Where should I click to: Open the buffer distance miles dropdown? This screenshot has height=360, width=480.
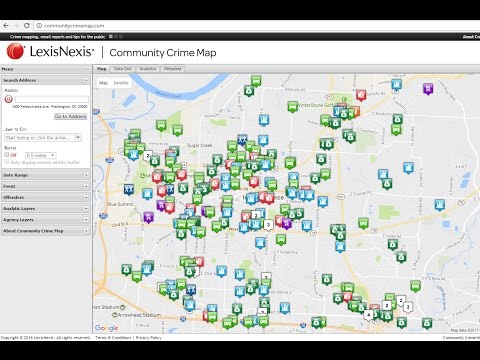point(41,155)
